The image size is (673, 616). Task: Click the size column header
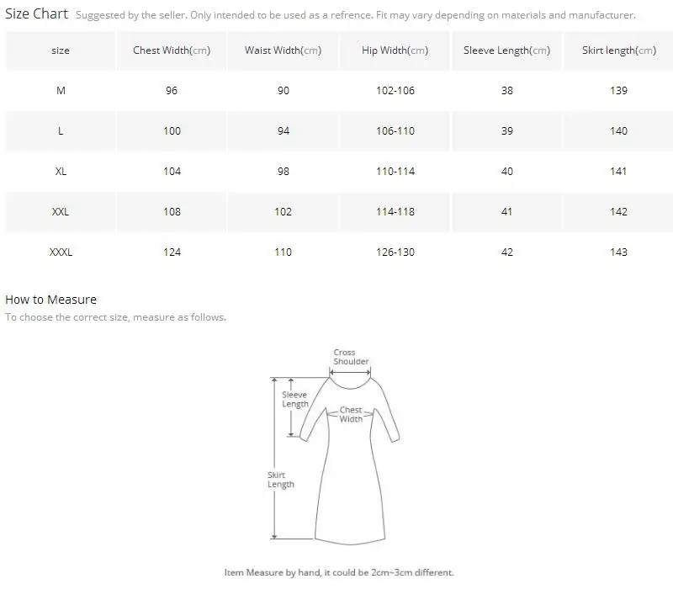click(x=61, y=50)
